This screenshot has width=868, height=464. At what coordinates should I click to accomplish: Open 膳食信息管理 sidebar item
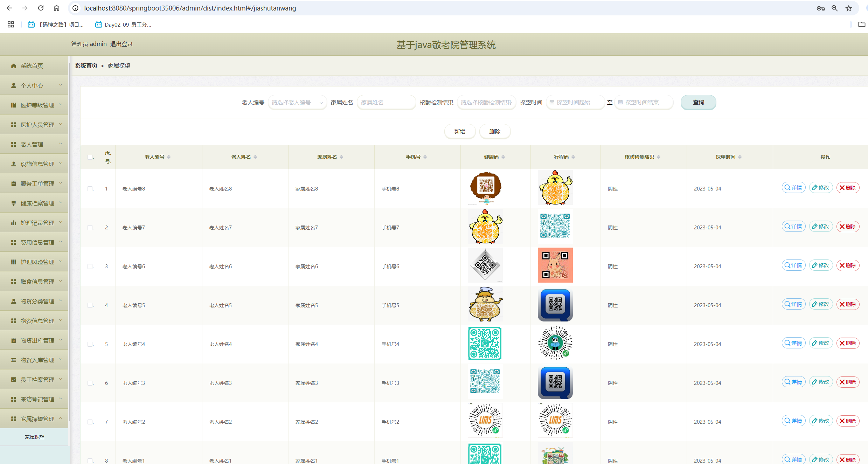(34, 282)
